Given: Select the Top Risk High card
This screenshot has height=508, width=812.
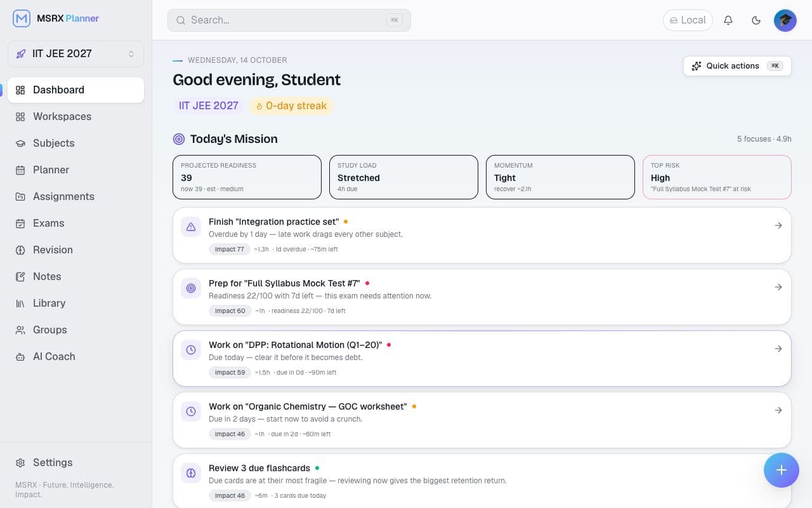Looking at the screenshot, I should tap(717, 177).
